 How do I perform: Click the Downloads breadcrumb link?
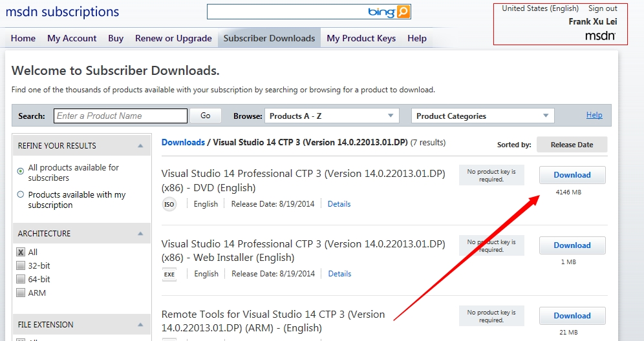point(183,142)
